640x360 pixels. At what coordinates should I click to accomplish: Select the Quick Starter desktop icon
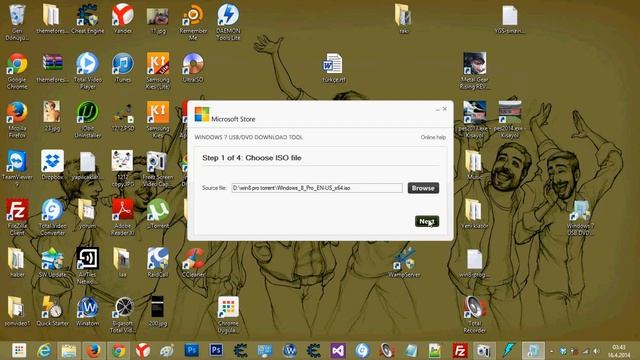click(x=52, y=311)
